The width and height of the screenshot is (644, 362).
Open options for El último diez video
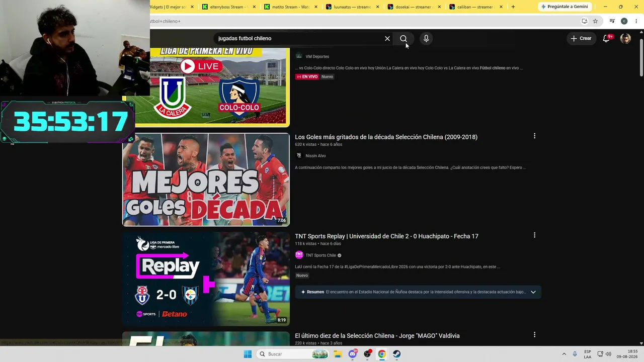tap(534, 335)
